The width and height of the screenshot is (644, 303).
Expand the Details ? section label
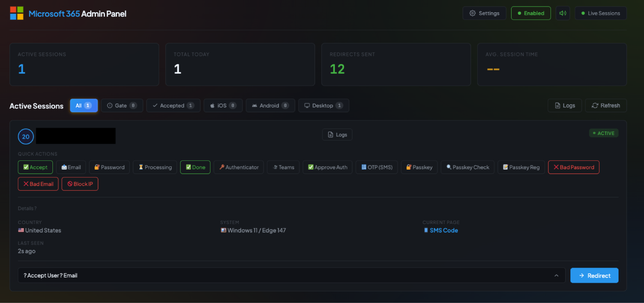pyautogui.click(x=27, y=208)
